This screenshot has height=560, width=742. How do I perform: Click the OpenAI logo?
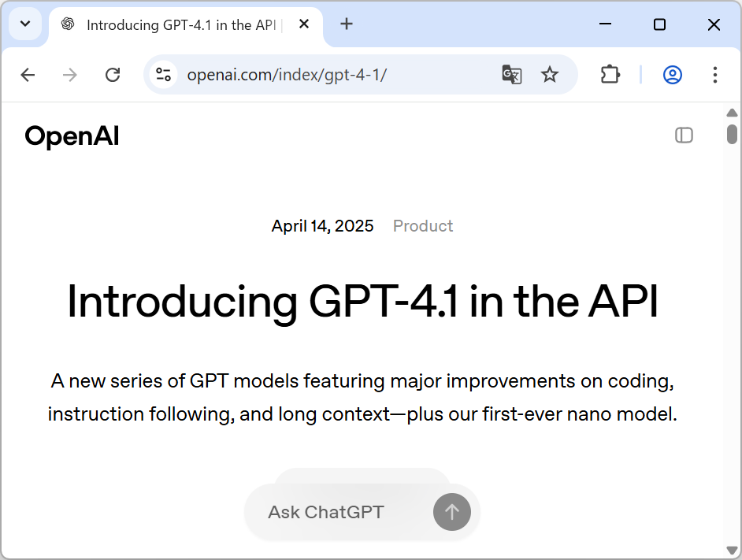point(71,135)
